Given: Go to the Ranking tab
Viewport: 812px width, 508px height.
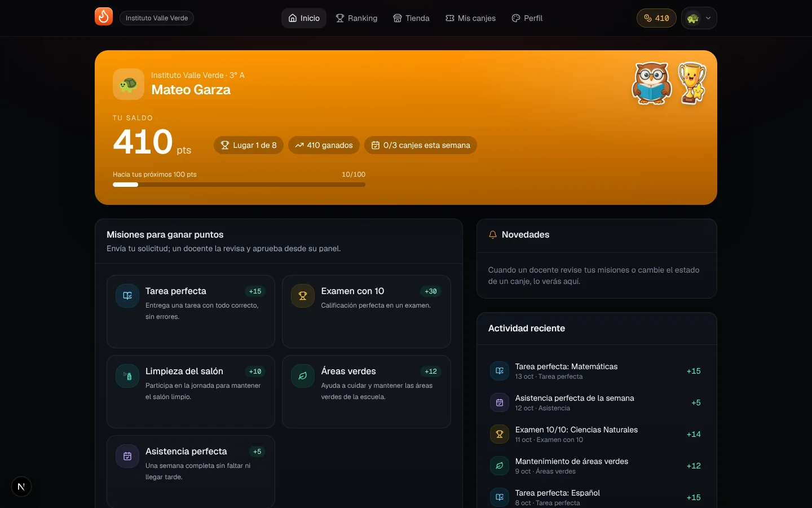Looking at the screenshot, I should (356, 18).
